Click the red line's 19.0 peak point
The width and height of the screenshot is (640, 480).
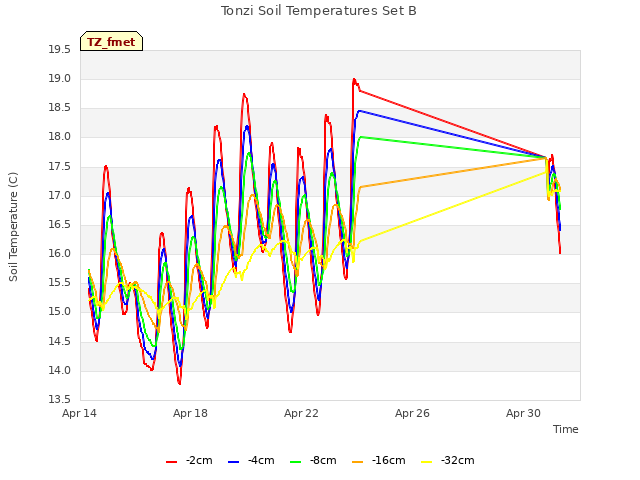(354, 80)
